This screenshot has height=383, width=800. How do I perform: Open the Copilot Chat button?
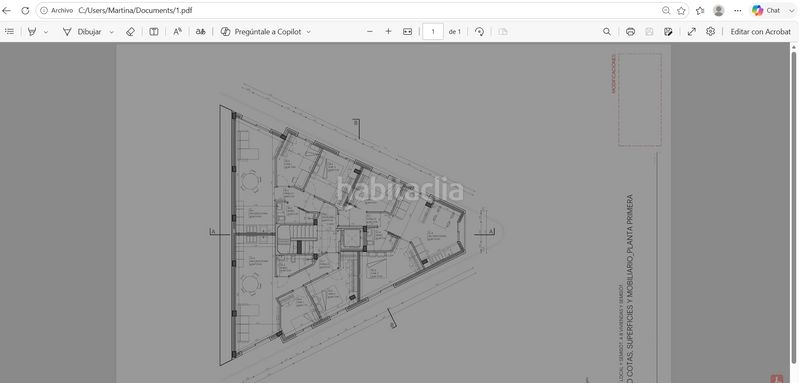point(767,10)
